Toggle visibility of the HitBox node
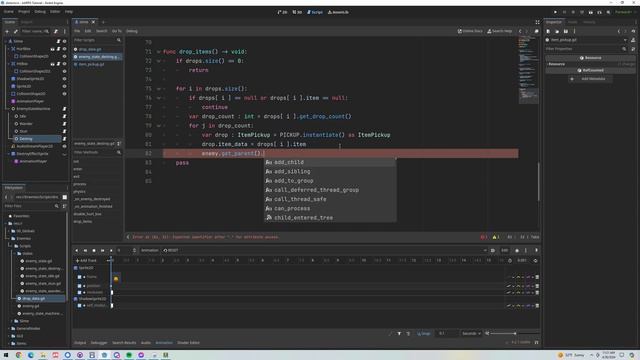640x360 pixels. click(x=64, y=64)
